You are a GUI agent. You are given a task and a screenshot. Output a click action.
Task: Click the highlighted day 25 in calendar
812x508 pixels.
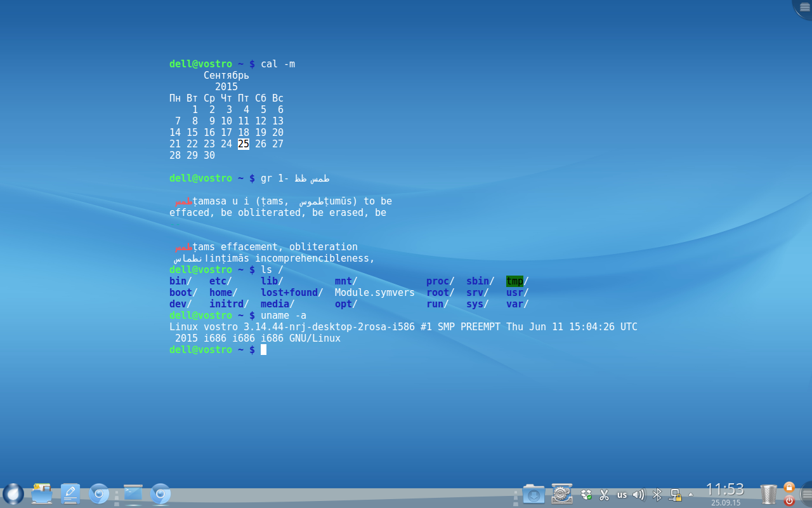pos(244,144)
